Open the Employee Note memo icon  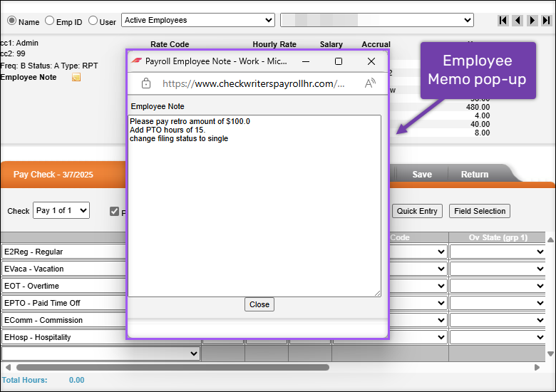click(76, 77)
